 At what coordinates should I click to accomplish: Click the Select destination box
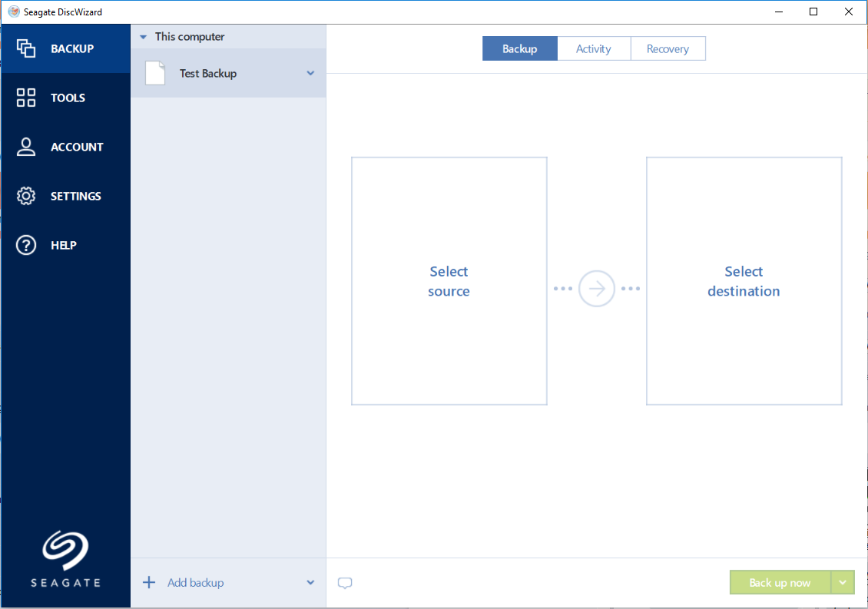coord(744,281)
